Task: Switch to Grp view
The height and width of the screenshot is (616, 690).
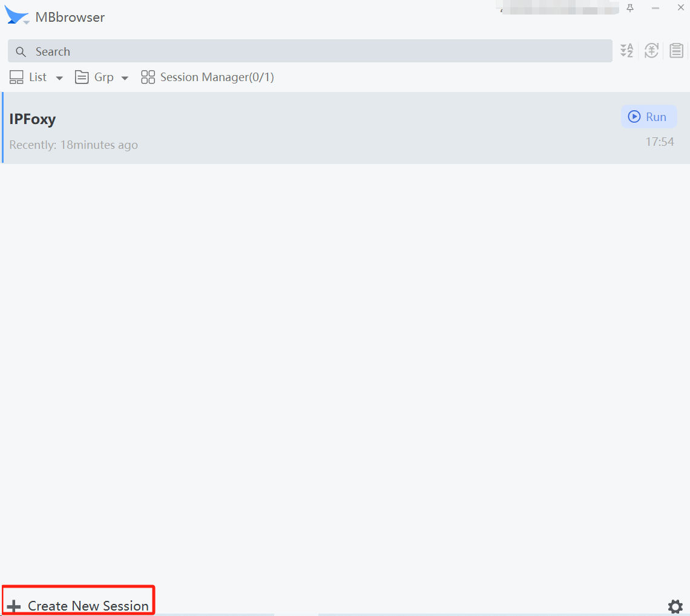Action: click(103, 77)
